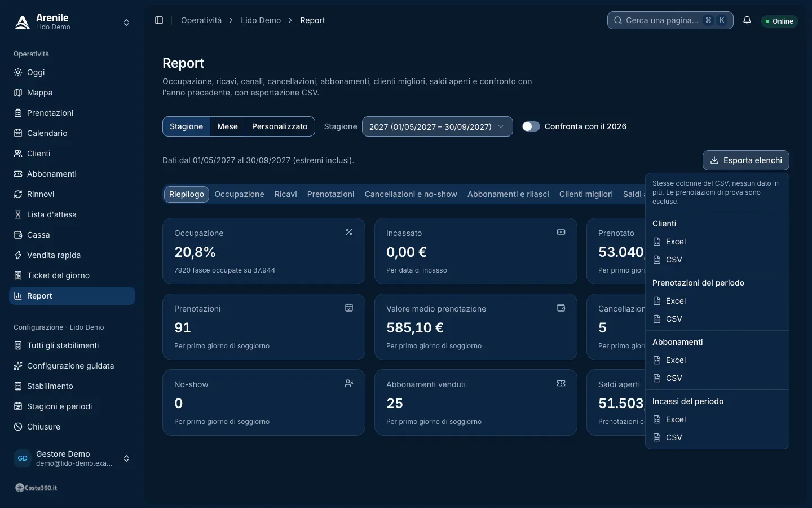Click banknote icon on Incassato card
812x508 pixels.
[561, 232]
